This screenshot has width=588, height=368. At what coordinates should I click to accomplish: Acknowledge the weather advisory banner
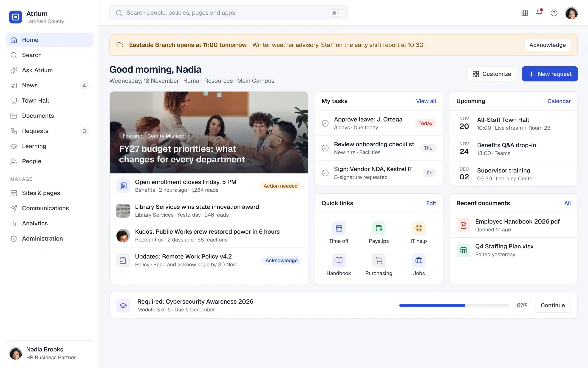547,45
